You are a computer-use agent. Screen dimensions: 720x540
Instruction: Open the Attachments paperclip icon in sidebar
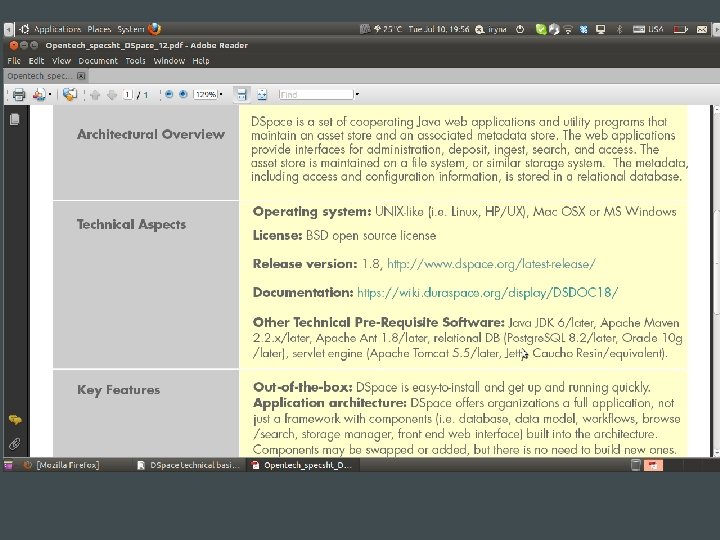point(15,444)
